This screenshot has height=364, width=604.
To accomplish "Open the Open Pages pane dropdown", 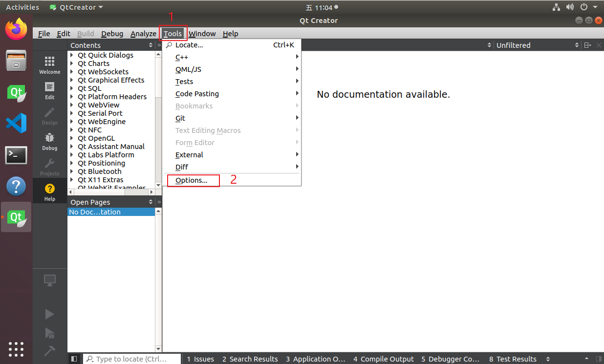I will click(111, 202).
